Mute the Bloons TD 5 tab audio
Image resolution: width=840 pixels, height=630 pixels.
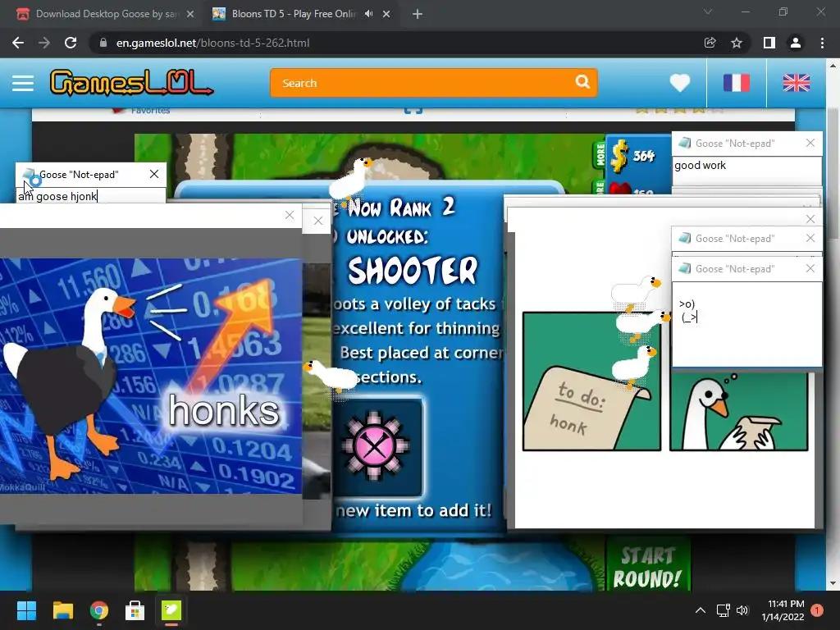(x=368, y=14)
